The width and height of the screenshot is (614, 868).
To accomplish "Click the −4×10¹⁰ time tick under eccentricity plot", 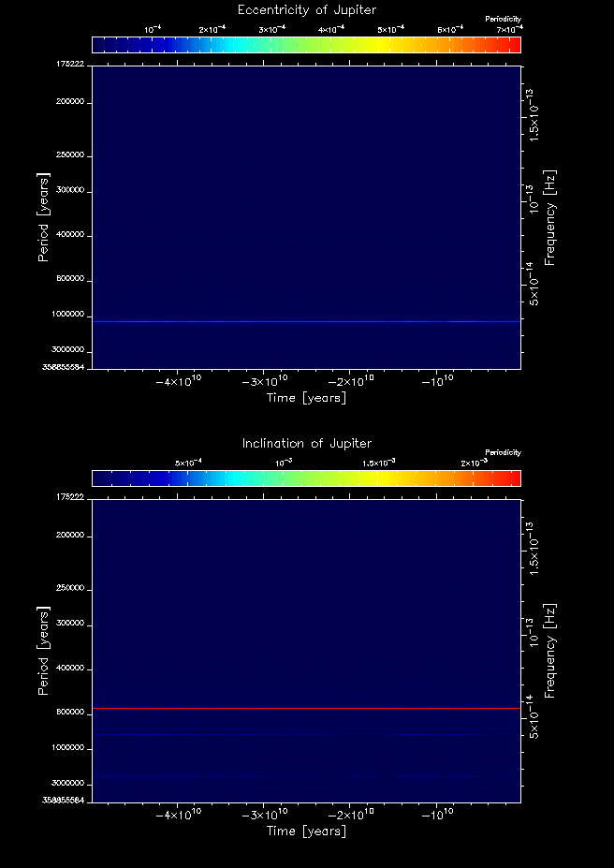I will [178, 381].
